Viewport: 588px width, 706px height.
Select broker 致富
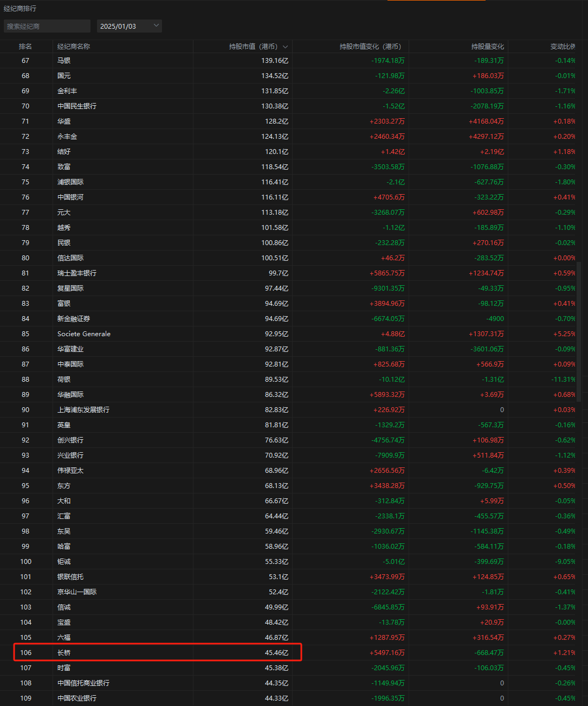pyautogui.click(x=64, y=167)
